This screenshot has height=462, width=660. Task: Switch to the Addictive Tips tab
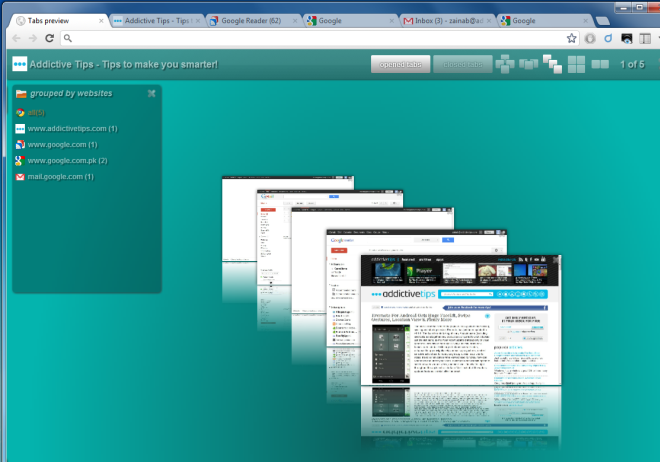(157, 21)
